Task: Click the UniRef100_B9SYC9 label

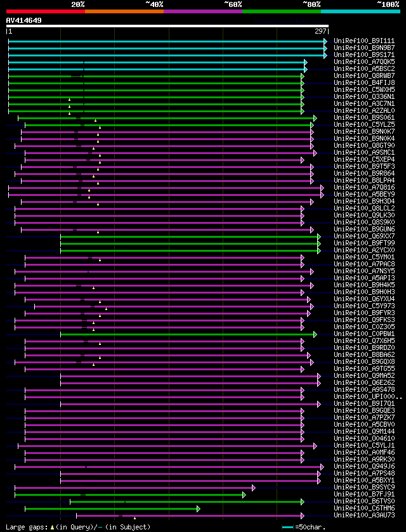Action: click(x=364, y=488)
